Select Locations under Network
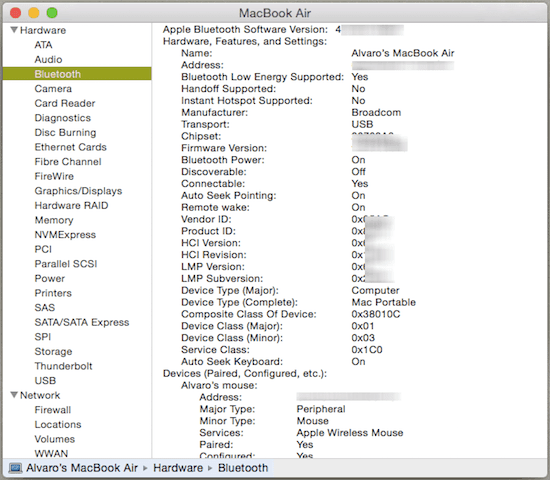Screen dimensions: 550x480 point(58,424)
